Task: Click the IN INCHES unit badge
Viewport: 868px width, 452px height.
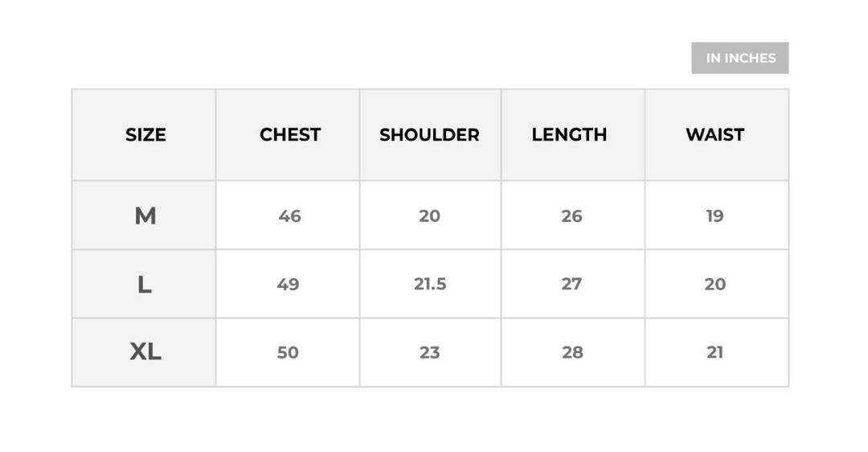Action: [740, 58]
